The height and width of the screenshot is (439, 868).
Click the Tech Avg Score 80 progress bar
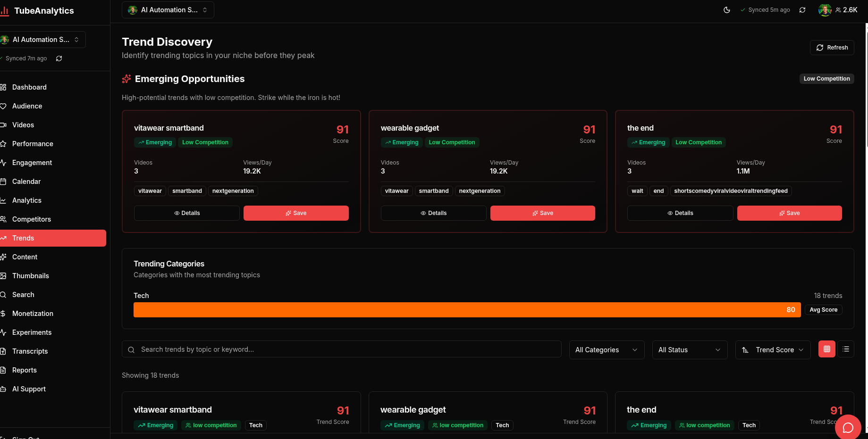[467, 310]
